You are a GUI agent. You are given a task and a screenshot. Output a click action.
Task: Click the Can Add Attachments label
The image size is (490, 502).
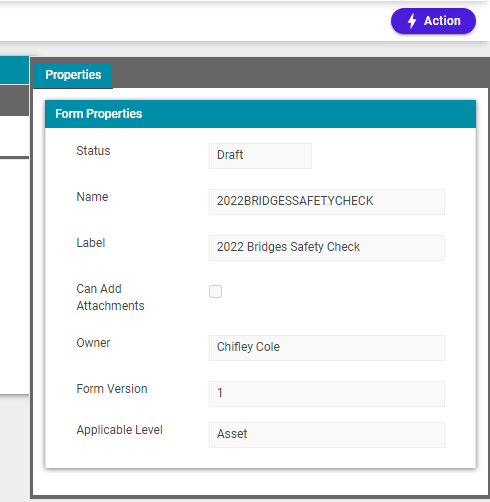(110, 297)
